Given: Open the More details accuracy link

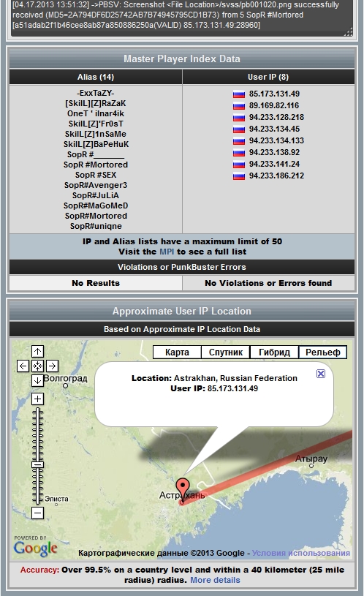Looking at the screenshot, I should pyautogui.click(x=215, y=580).
